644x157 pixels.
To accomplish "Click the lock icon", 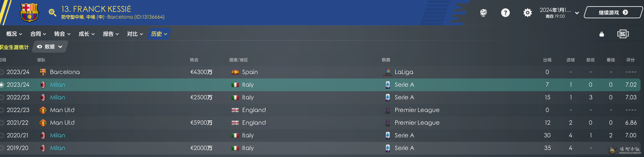I will (x=602, y=34).
